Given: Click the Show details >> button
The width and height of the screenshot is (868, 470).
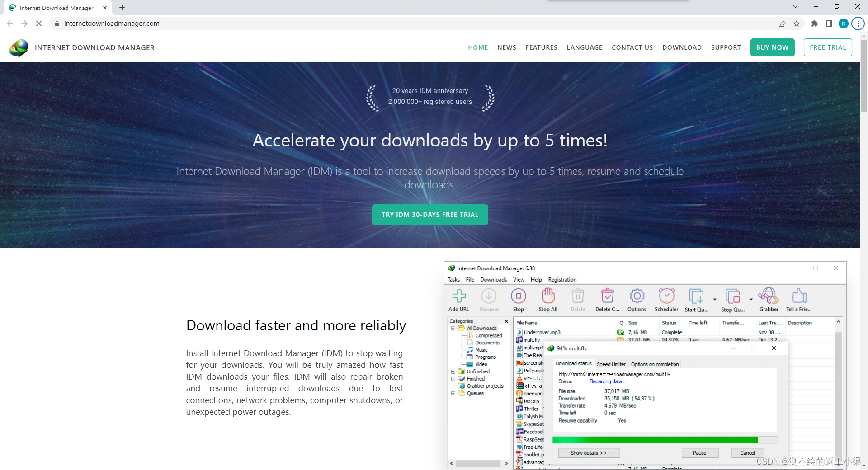Looking at the screenshot, I should coord(589,453).
